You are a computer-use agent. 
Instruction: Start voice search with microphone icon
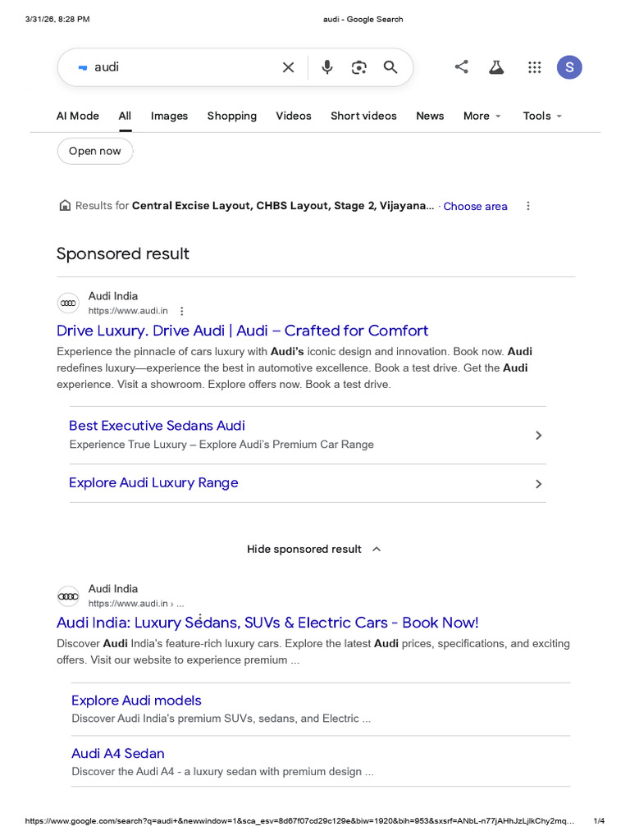(326, 67)
